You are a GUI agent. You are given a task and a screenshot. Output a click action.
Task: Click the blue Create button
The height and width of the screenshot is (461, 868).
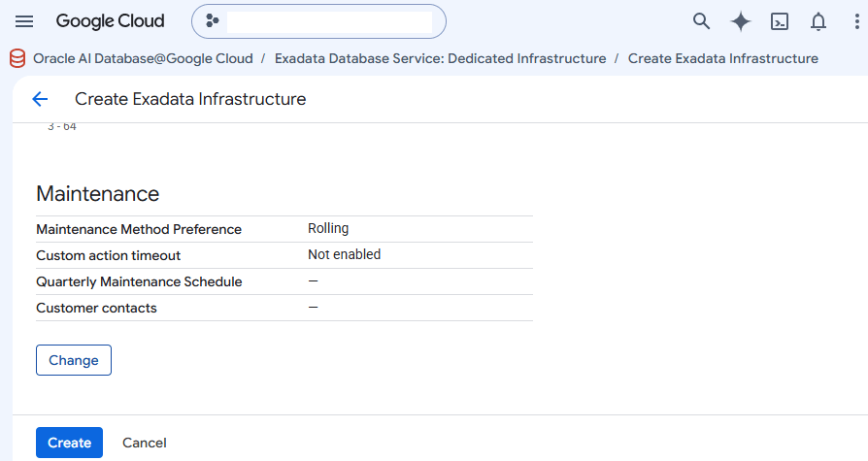pyautogui.click(x=69, y=443)
